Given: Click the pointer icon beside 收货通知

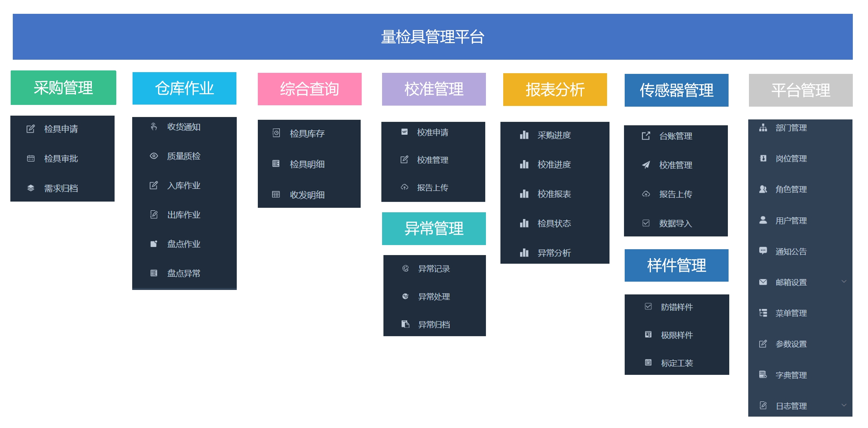Looking at the screenshot, I should pyautogui.click(x=154, y=127).
